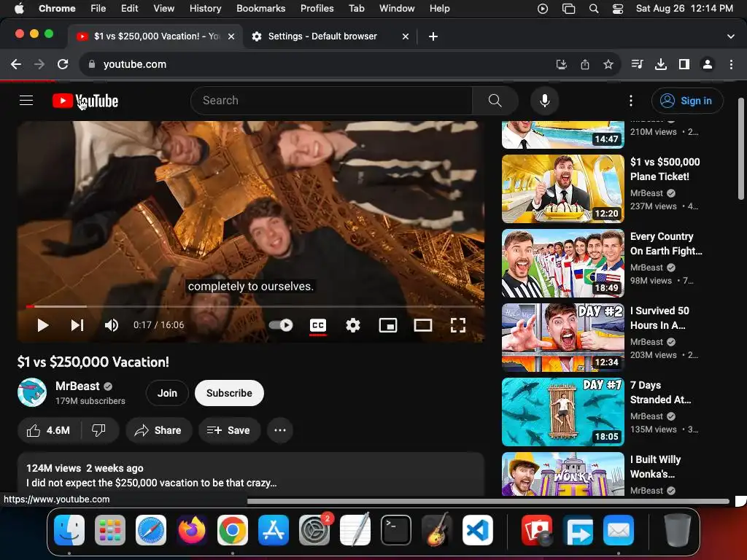Open I Built Willy Wonka's video title
747x560 pixels.
tap(656, 467)
